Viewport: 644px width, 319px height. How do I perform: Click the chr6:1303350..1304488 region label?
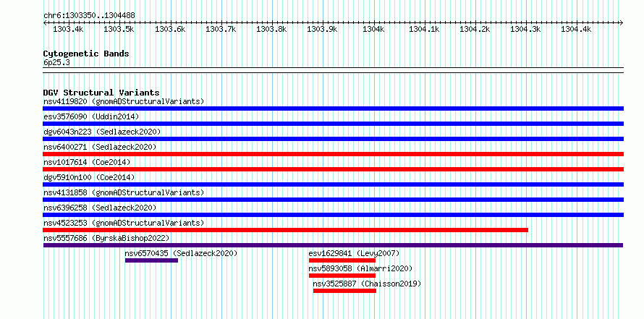pos(89,15)
